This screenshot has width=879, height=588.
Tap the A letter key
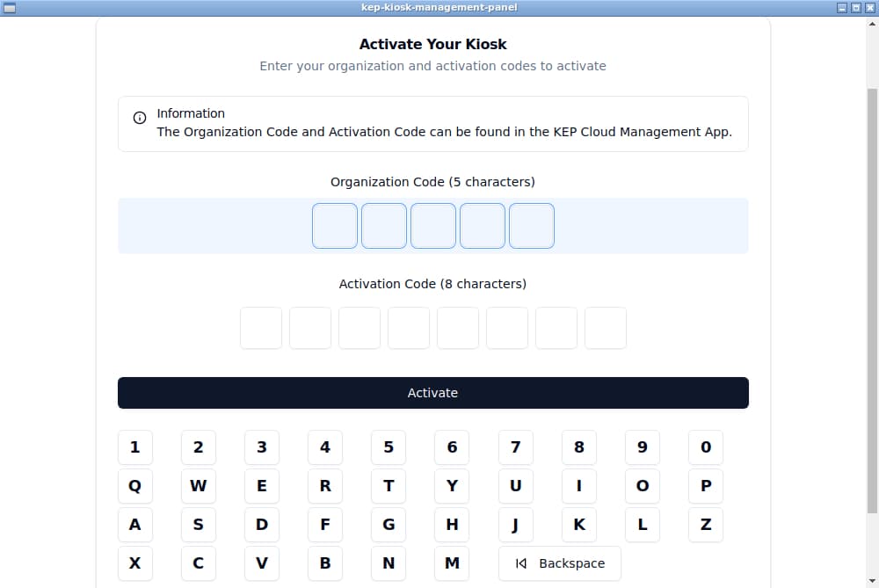click(x=135, y=525)
